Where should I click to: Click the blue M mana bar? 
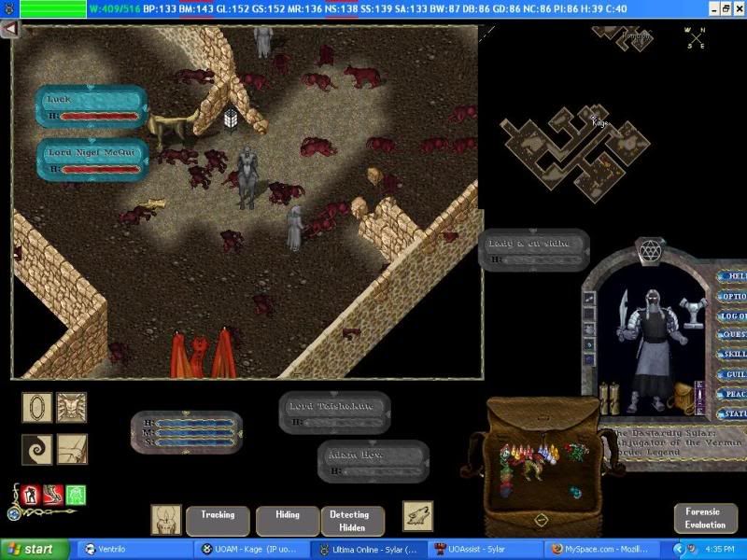(195, 433)
